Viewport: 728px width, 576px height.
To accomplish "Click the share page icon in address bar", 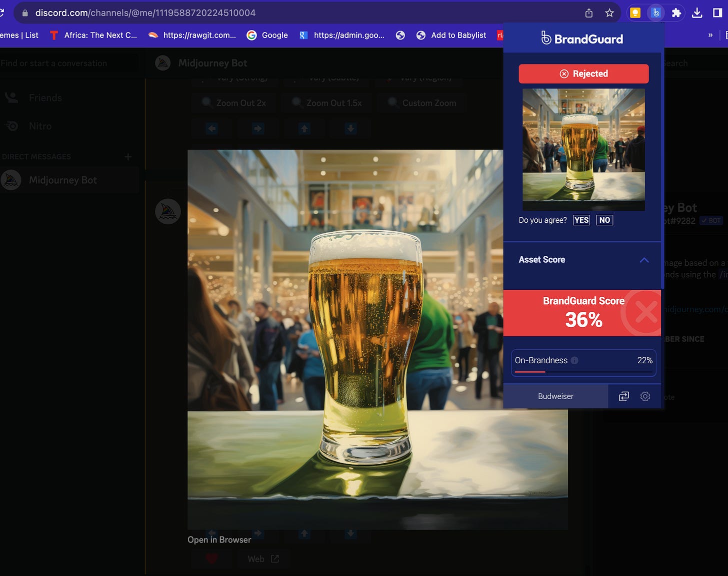I will click(x=589, y=13).
